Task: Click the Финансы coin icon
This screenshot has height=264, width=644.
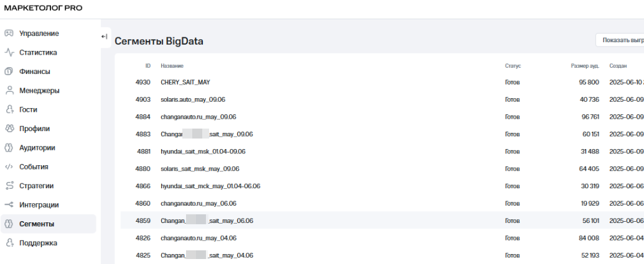Action: point(9,71)
